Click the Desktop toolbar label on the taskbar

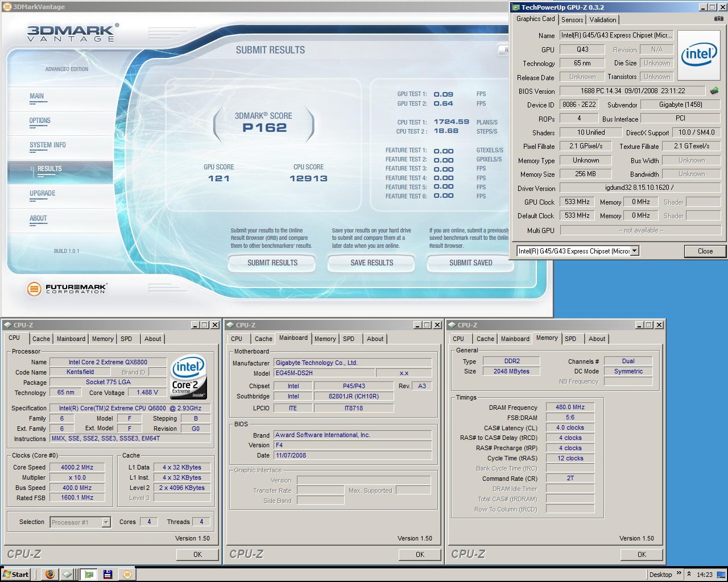pos(660,575)
